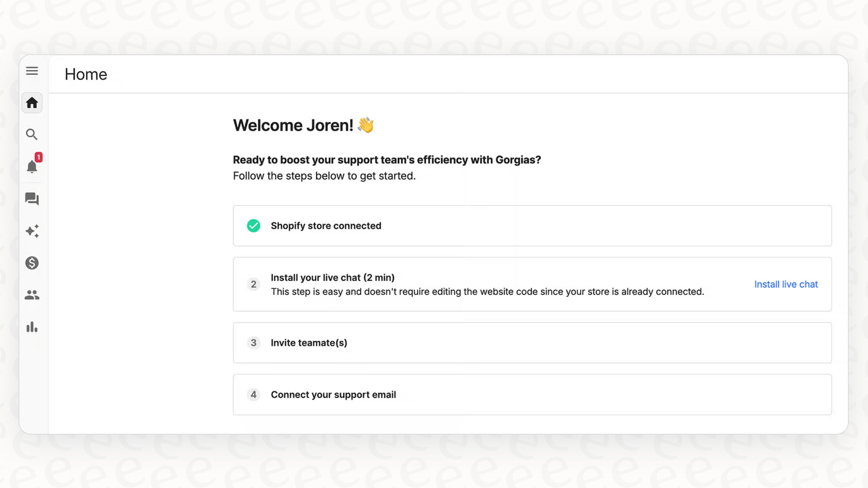The width and height of the screenshot is (868, 488).
Task: Open the revenue dollar icon
Action: pyautogui.click(x=32, y=263)
